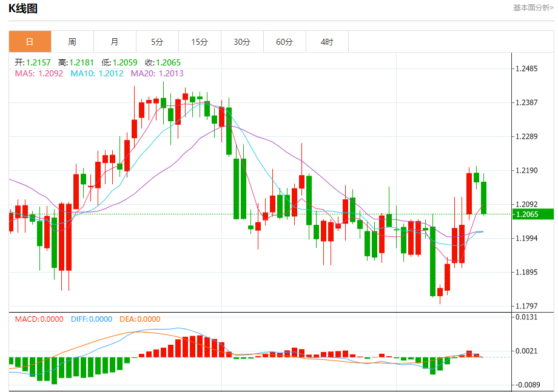This screenshot has height=392, width=558.
Task: Click the 1.2485 axis label
Action: [x=526, y=68]
